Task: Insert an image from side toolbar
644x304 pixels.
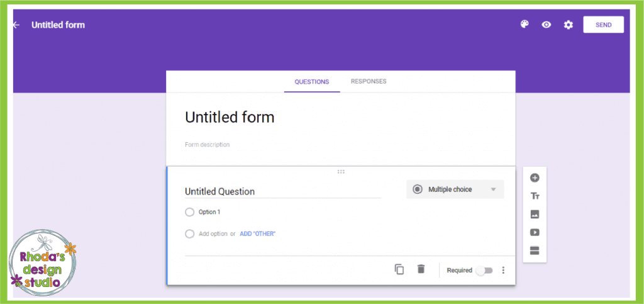Action: (x=535, y=214)
